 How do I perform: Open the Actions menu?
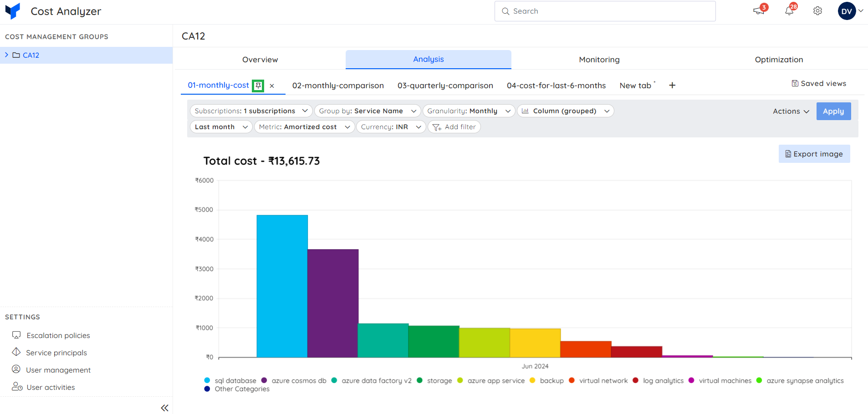point(791,111)
